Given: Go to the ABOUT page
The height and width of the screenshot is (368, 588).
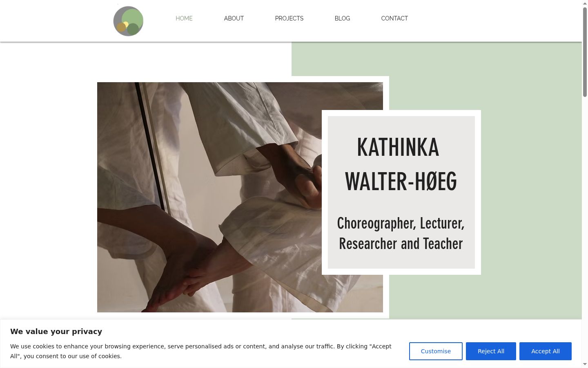Looking at the screenshot, I should (x=234, y=18).
